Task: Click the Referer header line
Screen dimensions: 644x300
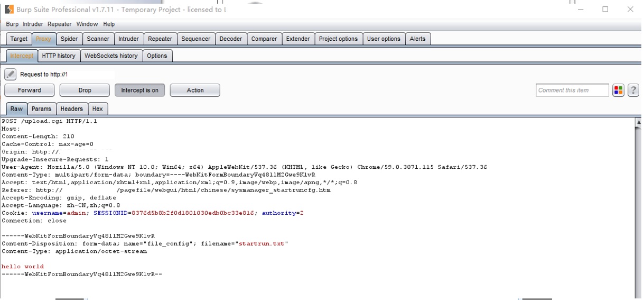Action: [166, 190]
